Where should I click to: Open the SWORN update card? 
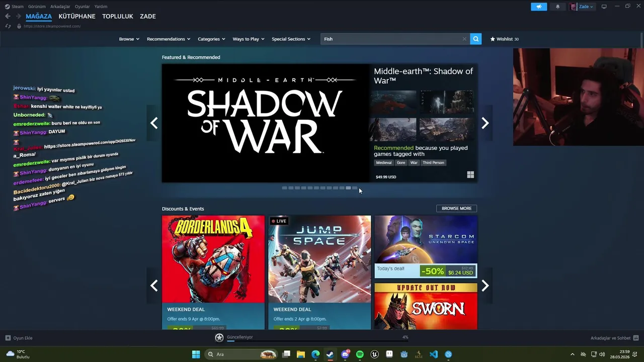pyautogui.click(x=426, y=306)
